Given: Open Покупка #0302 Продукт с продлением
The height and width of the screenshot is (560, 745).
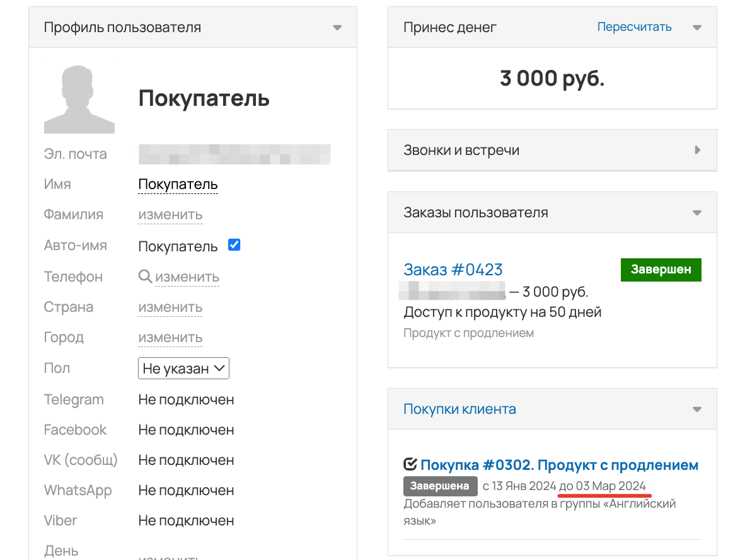Looking at the screenshot, I should pyautogui.click(x=559, y=464).
